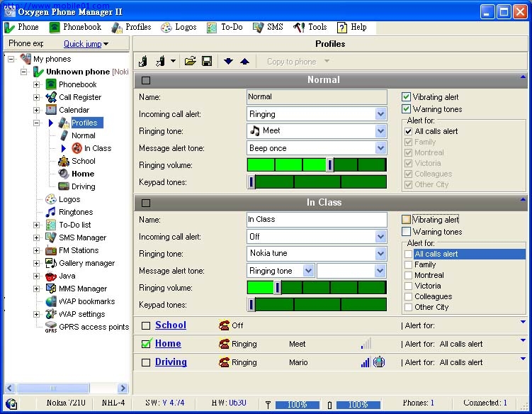This screenshot has width=532, height=414.
Task: Click Copy to phone button
Action: click(x=292, y=62)
